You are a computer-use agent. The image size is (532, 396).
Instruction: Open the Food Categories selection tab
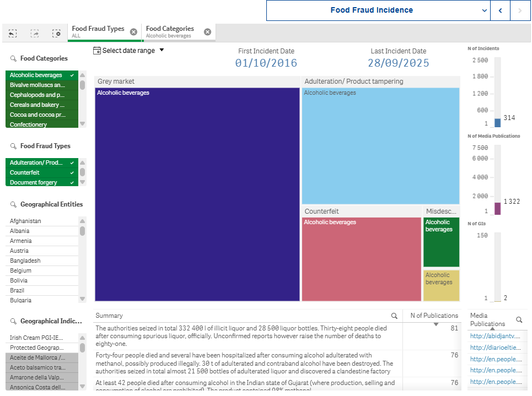pos(171,32)
